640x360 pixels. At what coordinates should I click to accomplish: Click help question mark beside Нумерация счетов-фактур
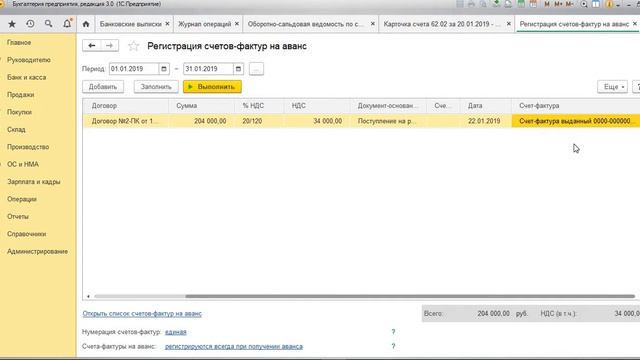(x=393, y=332)
